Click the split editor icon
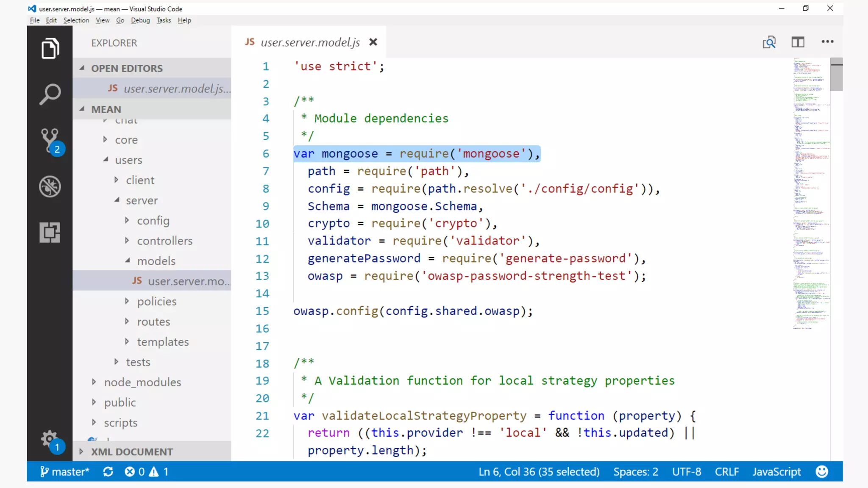Screen dimensions: 868x488 pos(798,42)
